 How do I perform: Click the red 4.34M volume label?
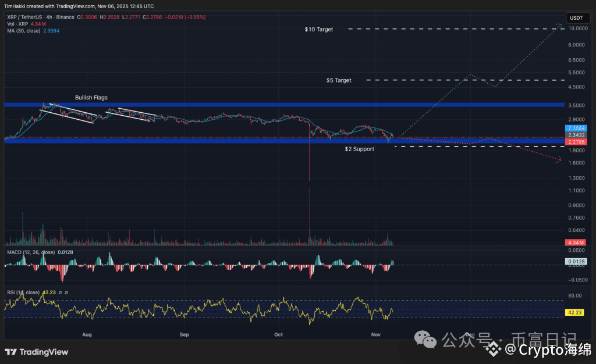pos(575,242)
